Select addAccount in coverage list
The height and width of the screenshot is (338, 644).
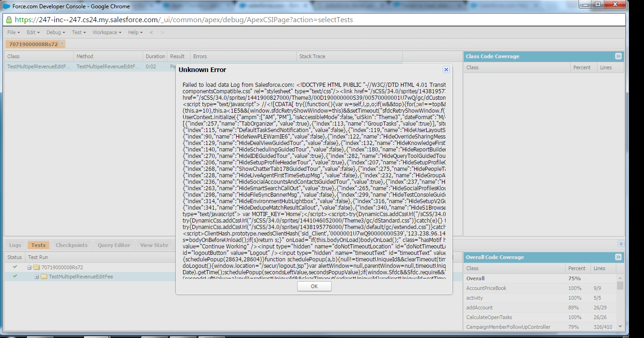(x=540, y=308)
